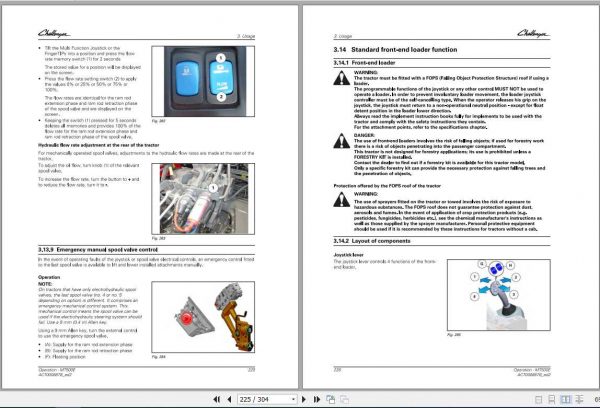
Task: Select the two-page facing layout
Action: click(x=566, y=400)
